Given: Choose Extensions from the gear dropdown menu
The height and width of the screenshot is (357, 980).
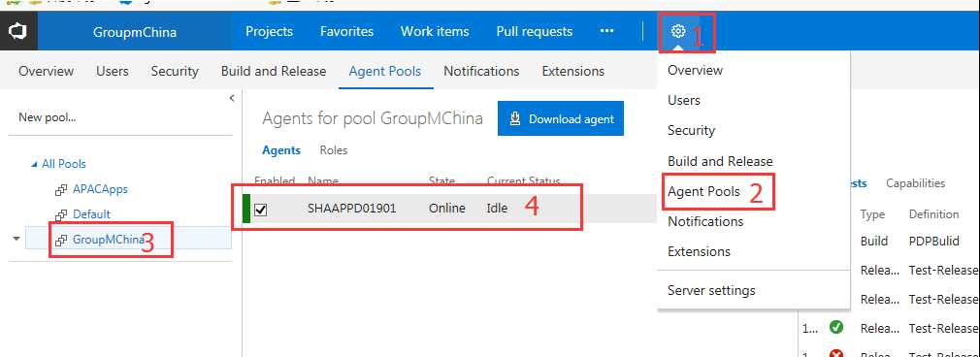Looking at the screenshot, I should [x=699, y=251].
